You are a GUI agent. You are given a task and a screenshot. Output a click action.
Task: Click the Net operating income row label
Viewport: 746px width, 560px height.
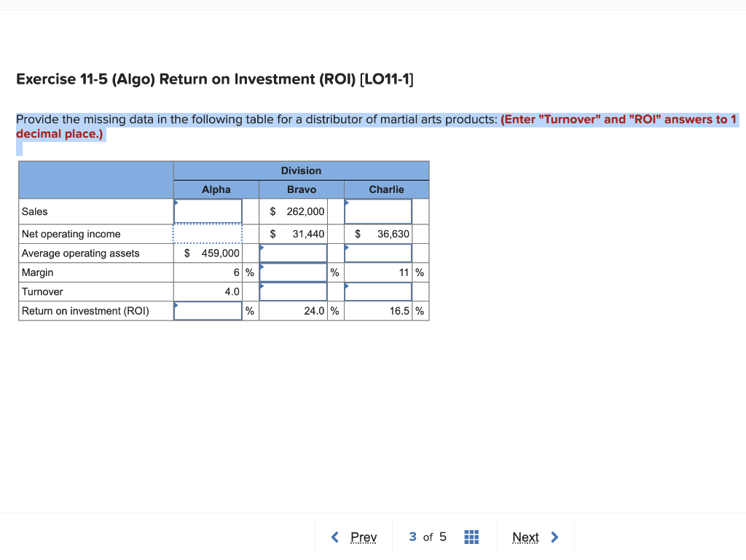(71, 234)
